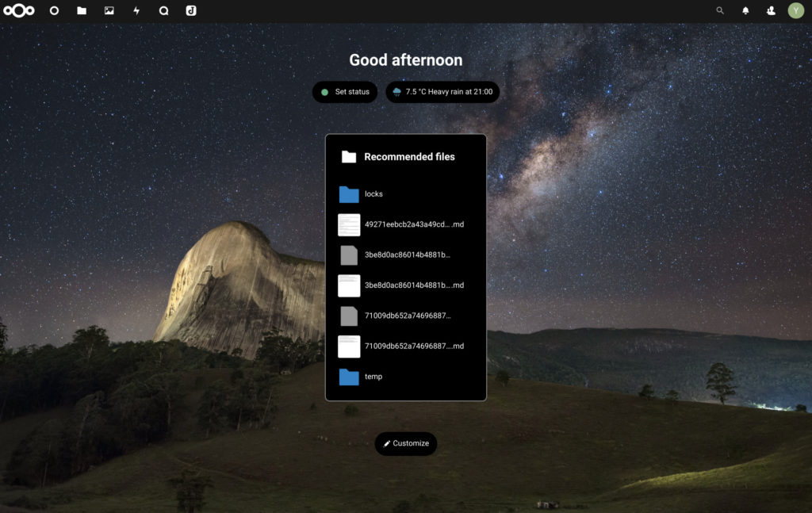Open the Activity lightning bolt icon
The width and height of the screenshot is (812, 513).
(x=136, y=10)
